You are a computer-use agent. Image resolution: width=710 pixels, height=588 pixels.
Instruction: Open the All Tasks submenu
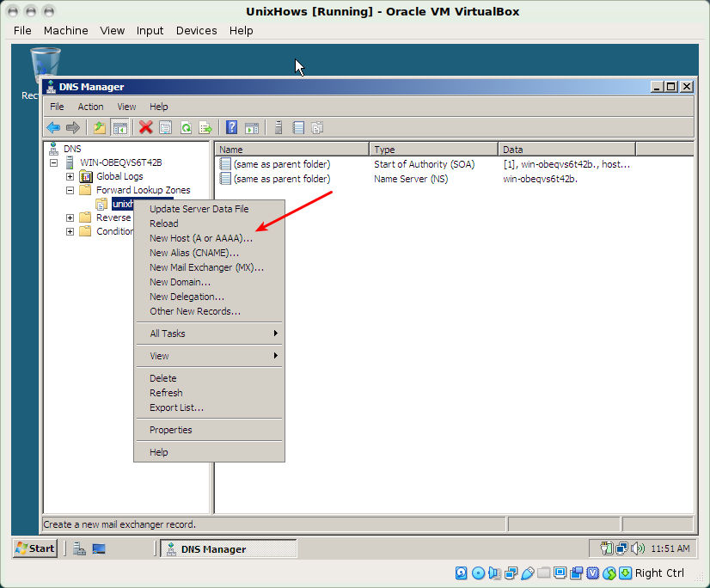(210, 334)
